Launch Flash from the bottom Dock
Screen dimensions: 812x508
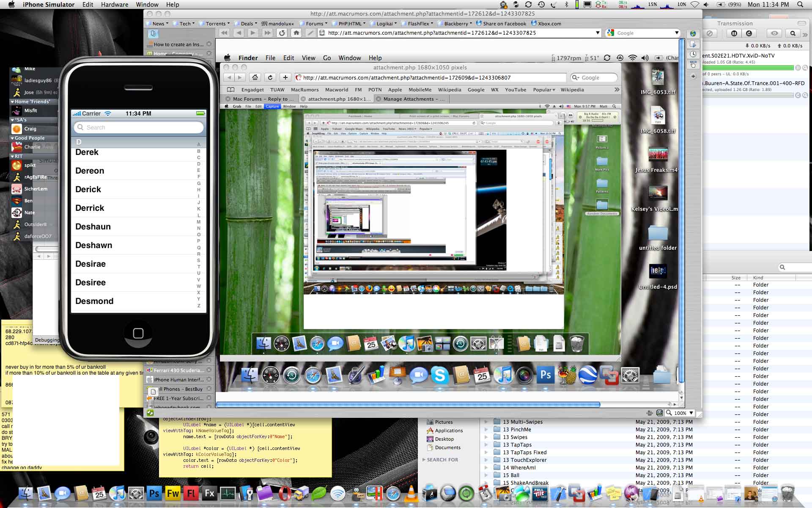191,493
